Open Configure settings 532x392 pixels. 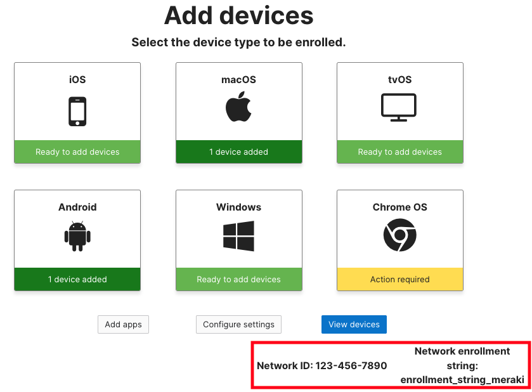238,324
